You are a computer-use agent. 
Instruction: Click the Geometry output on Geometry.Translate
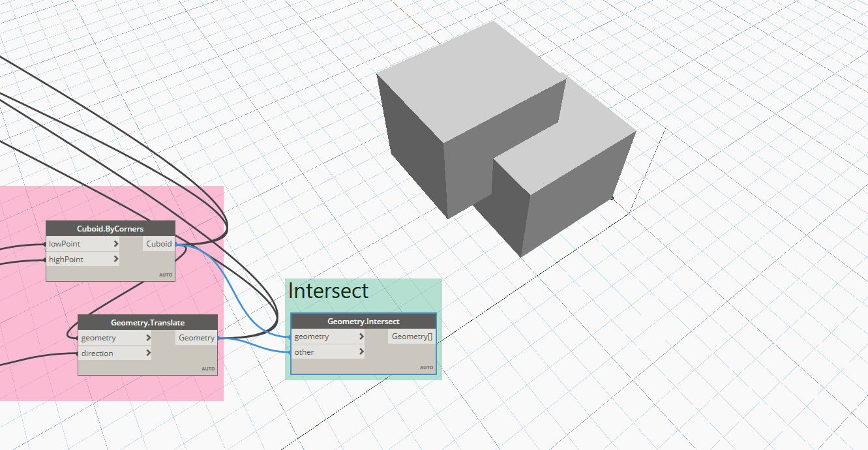196,338
